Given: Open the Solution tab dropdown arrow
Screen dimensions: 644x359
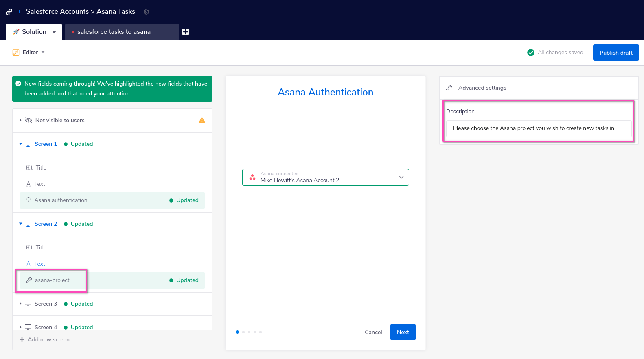Looking at the screenshot, I should (54, 32).
